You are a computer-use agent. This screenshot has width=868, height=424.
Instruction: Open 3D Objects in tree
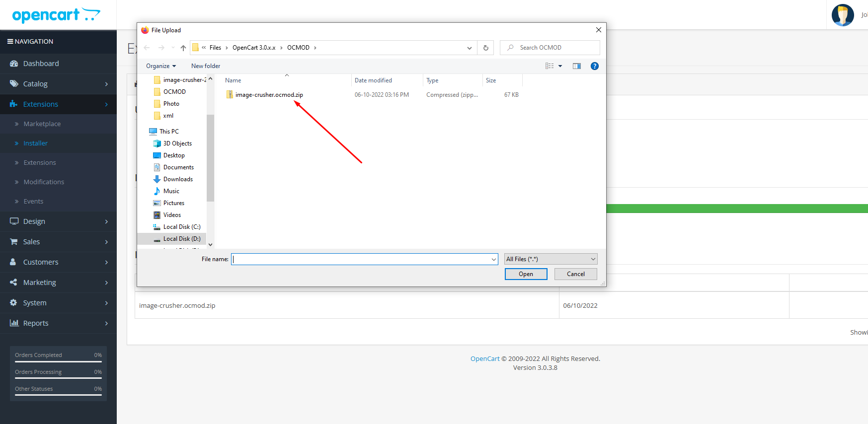(x=177, y=143)
